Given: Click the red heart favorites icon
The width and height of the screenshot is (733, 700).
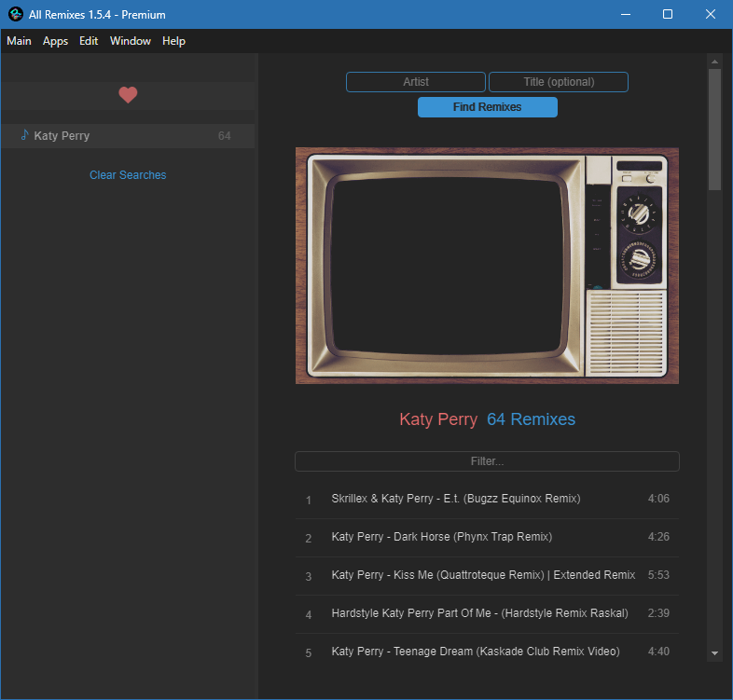Looking at the screenshot, I should pos(128,95).
